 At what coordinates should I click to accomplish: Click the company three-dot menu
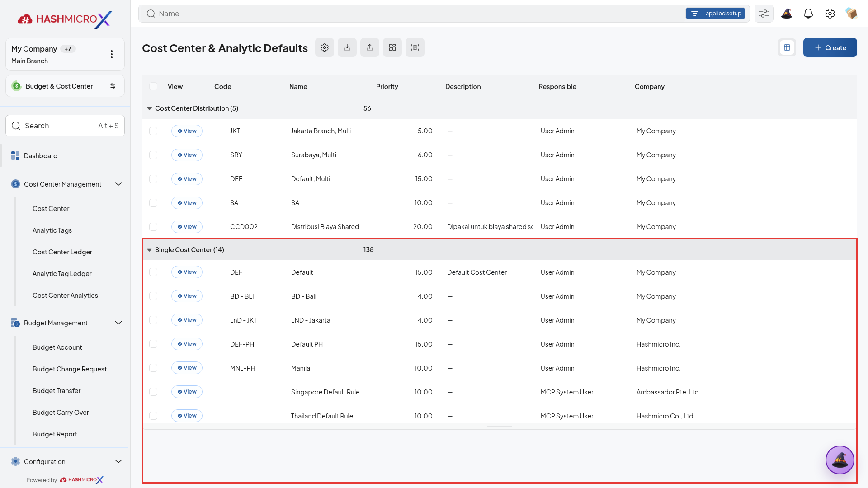coord(112,54)
